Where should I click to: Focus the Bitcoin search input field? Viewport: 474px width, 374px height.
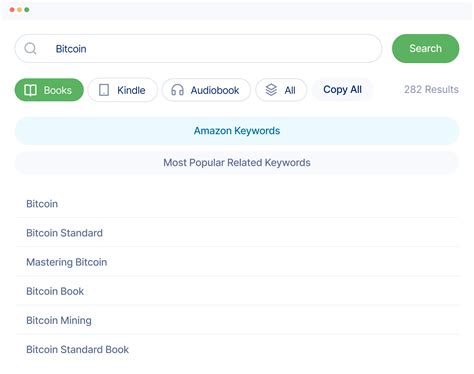coord(198,49)
